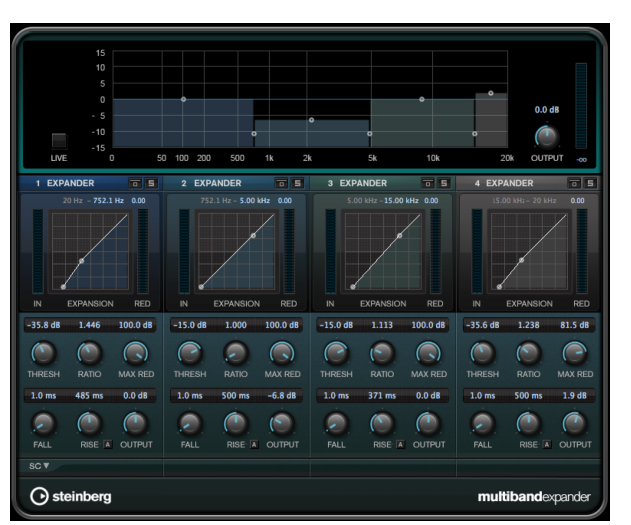Solo band 2 with its S button

coord(298,184)
